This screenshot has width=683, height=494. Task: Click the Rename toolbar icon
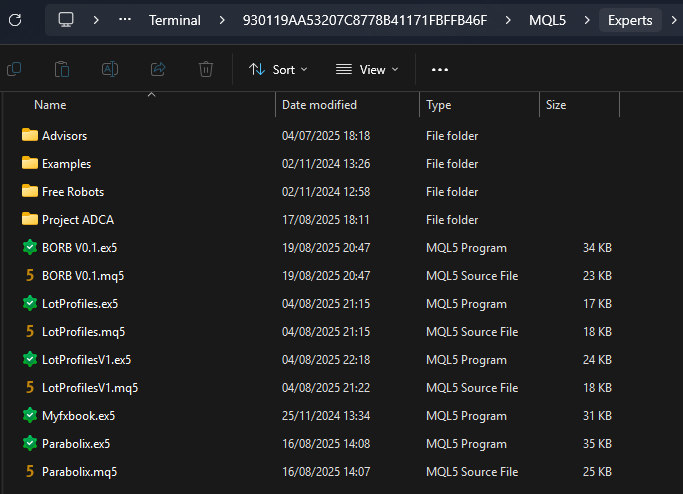pos(110,69)
